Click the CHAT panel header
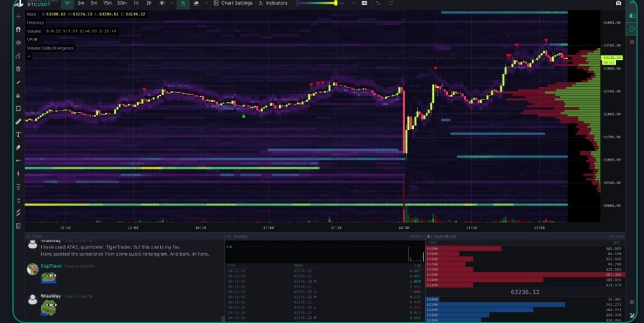This screenshot has height=323, width=644. point(35,237)
